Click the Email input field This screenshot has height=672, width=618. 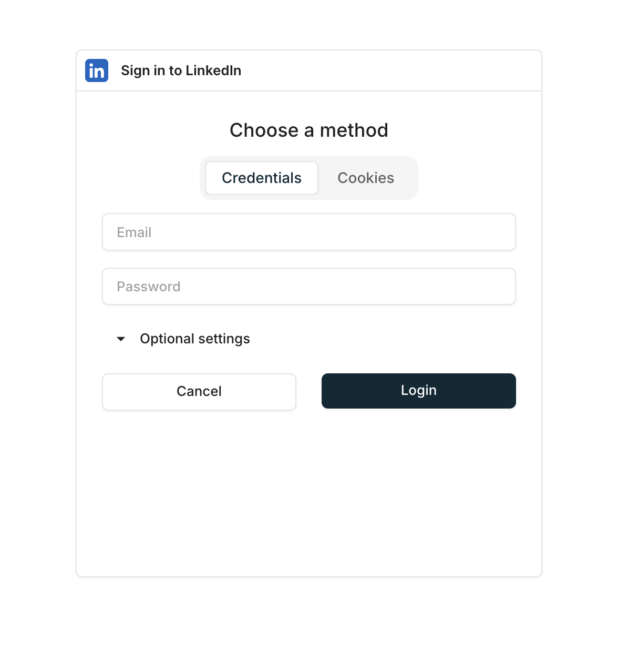click(x=308, y=232)
